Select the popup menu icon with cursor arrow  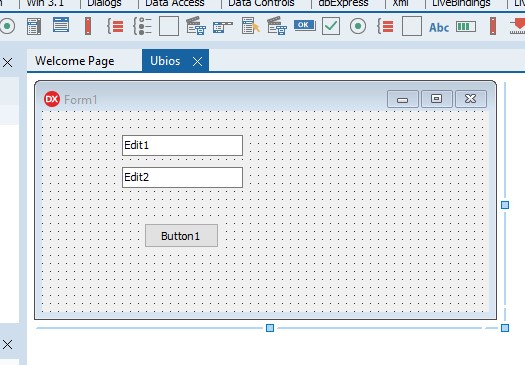(250, 26)
